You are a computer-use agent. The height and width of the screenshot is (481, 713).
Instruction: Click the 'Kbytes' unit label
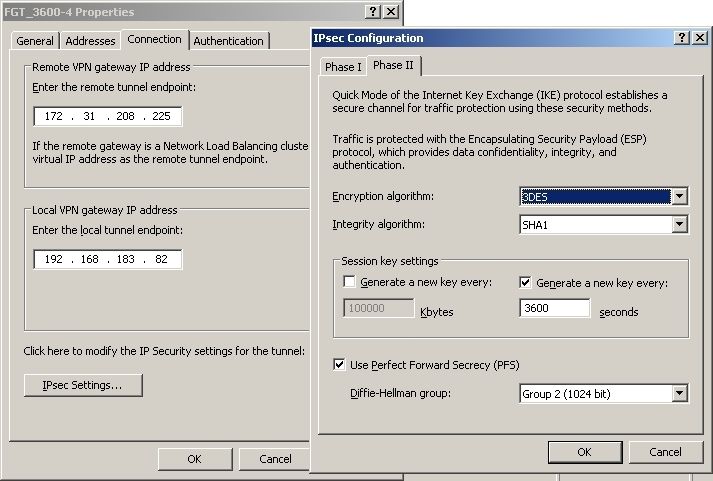click(x=437, y=312)
